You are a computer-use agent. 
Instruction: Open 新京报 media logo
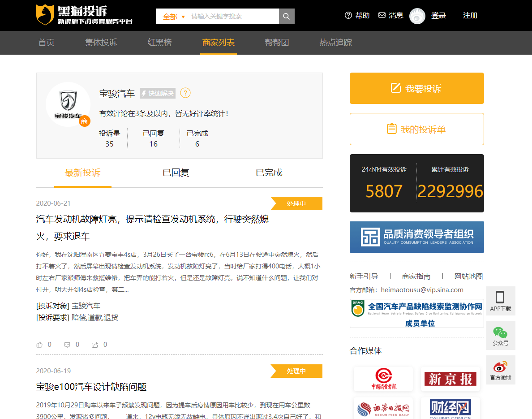coord(450,379)
